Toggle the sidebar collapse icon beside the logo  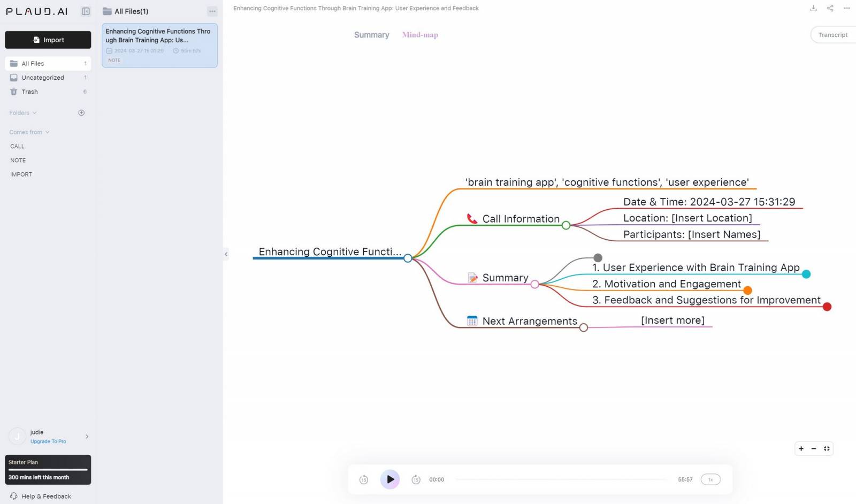pyautogui.click(x=86, y=11)
